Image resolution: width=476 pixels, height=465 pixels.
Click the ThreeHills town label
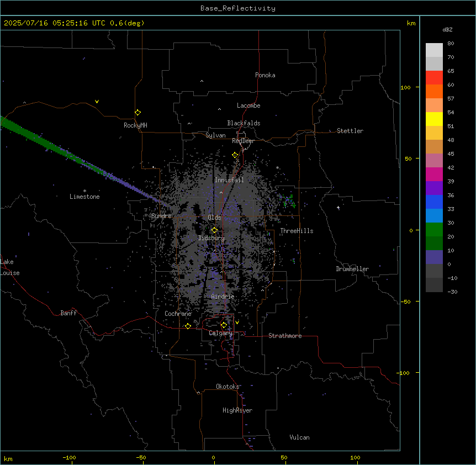coord(297,231)
